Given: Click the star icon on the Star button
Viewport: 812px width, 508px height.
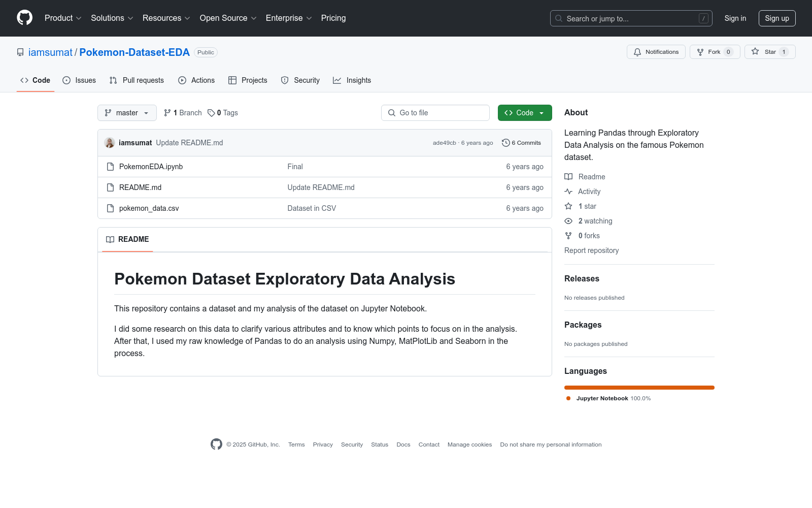Looking at the screenshot, I should [755, 52].
